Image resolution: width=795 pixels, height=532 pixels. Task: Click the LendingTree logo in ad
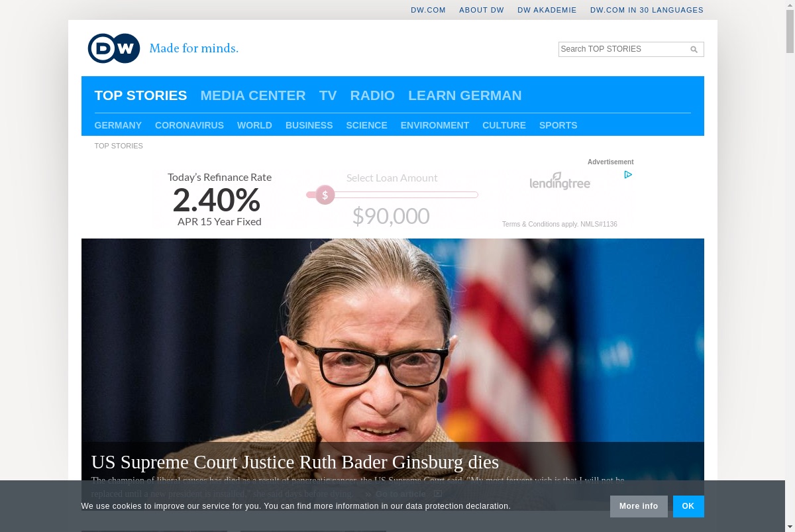point(560,181)
